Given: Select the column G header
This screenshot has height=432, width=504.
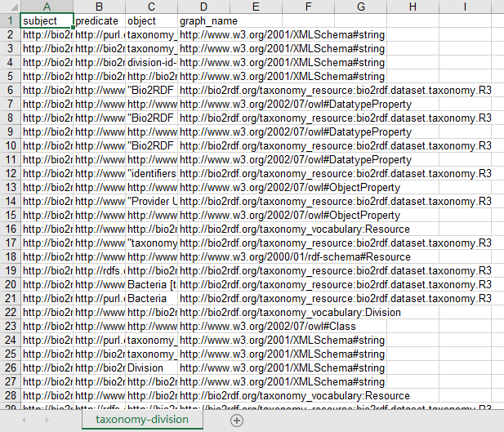Looking at the screenshot, I should 360,7.
